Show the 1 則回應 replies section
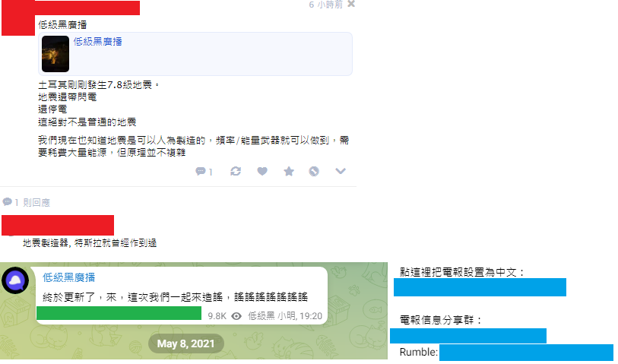 27,202
